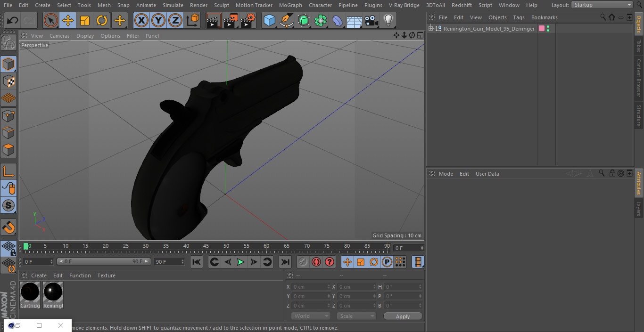Play animation forward
The width and height of the screenshot is (644, 332).
point(240,262)
